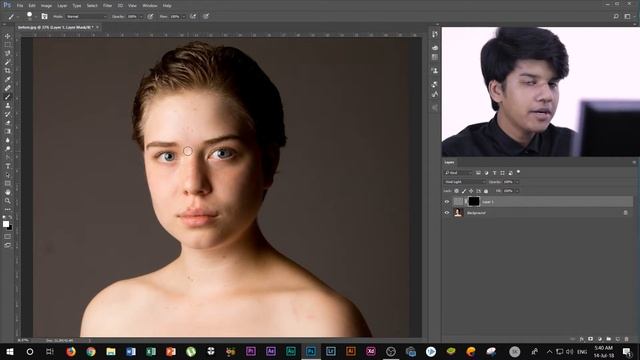Toggle lock transparent pixels
The width and height of the screenshot is (640, 360).
(456, 191)
